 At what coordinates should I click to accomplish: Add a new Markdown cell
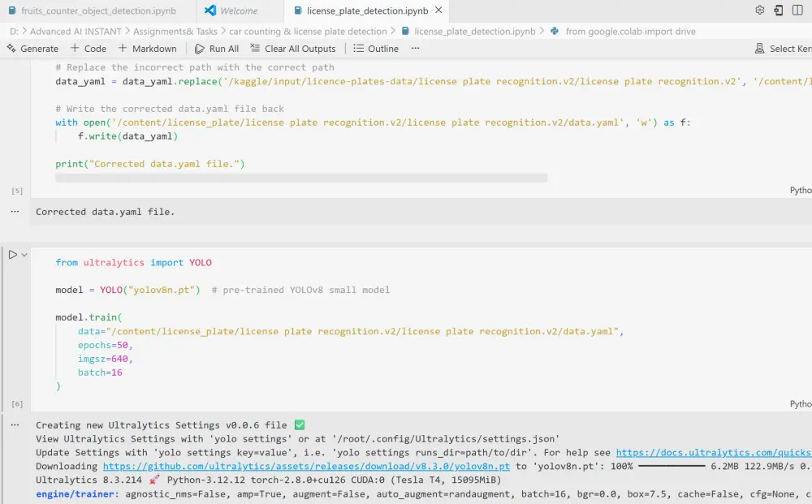(x=148, y=49)
